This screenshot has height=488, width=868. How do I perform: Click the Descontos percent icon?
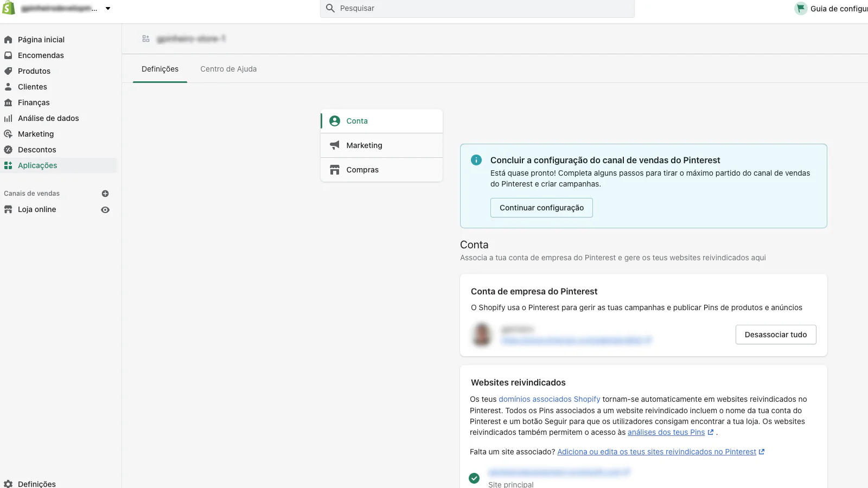click(x=8, y=150)
